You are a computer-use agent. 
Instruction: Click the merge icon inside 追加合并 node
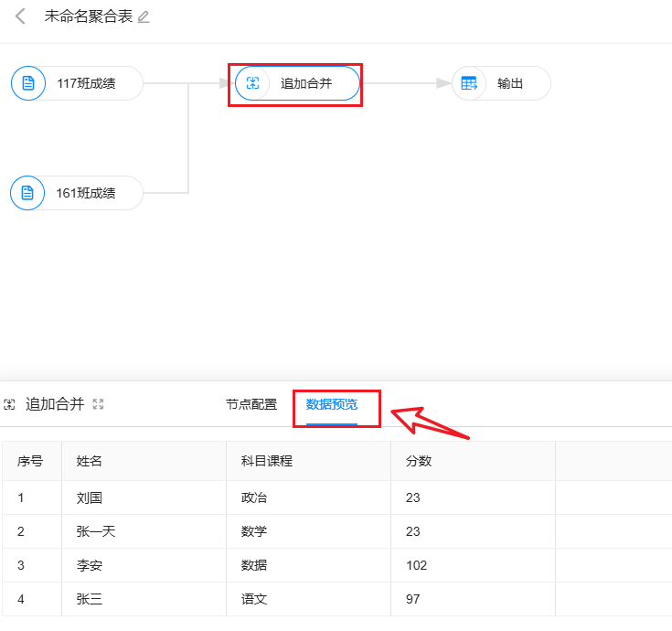tap(253, 83)
